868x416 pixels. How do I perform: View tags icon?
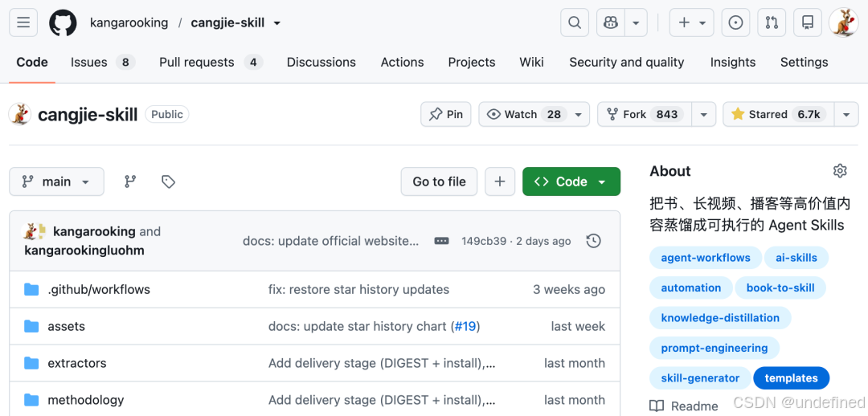pos(168,181)
